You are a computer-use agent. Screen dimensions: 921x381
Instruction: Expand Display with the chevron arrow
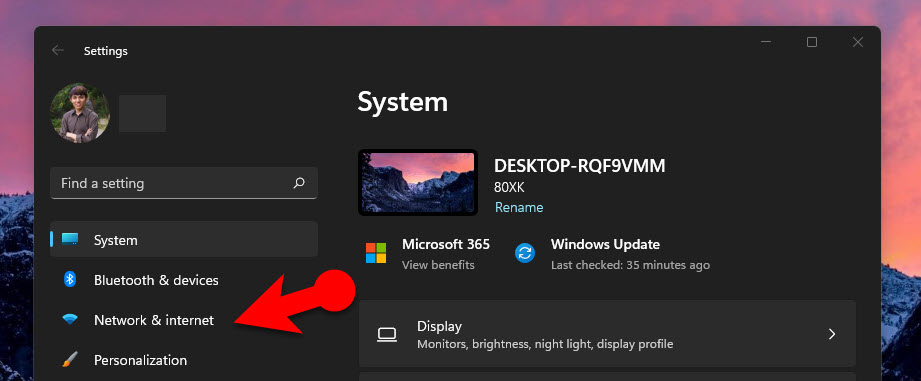pyautogui.click(x=832, y=334)
